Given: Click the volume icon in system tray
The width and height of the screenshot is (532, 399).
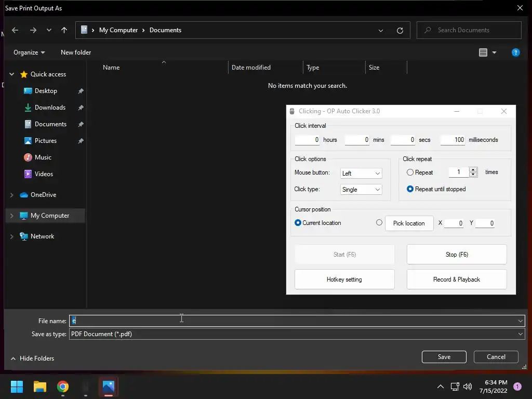Looking at the screenshot, I should [x=468, y=387].
